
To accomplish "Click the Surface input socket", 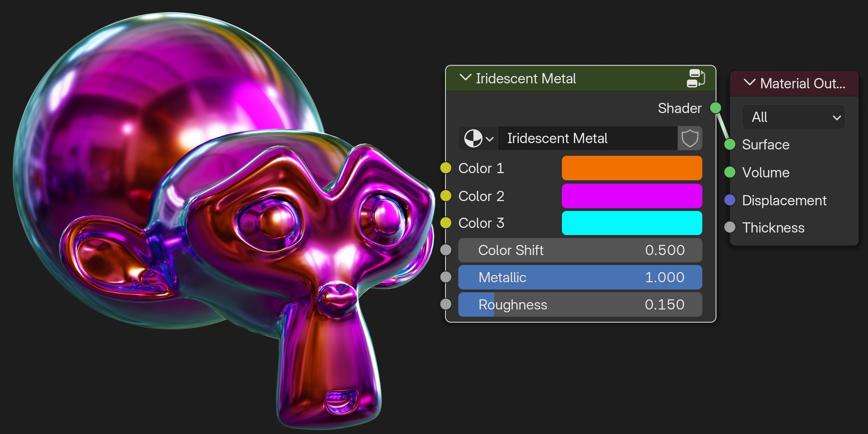I will (x=730, y=145).
